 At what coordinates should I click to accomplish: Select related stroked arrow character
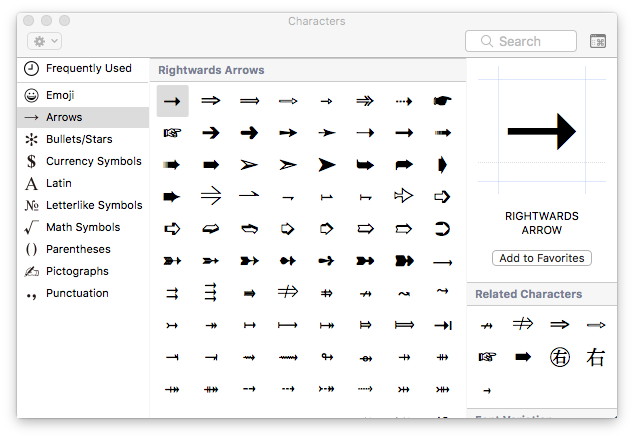point(487,326)
